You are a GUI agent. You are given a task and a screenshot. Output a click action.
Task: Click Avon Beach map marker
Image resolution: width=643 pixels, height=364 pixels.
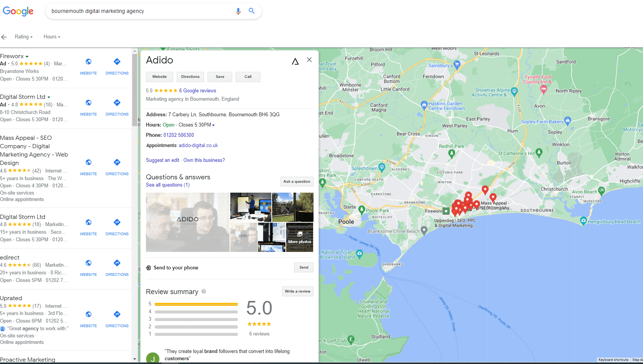601,190
